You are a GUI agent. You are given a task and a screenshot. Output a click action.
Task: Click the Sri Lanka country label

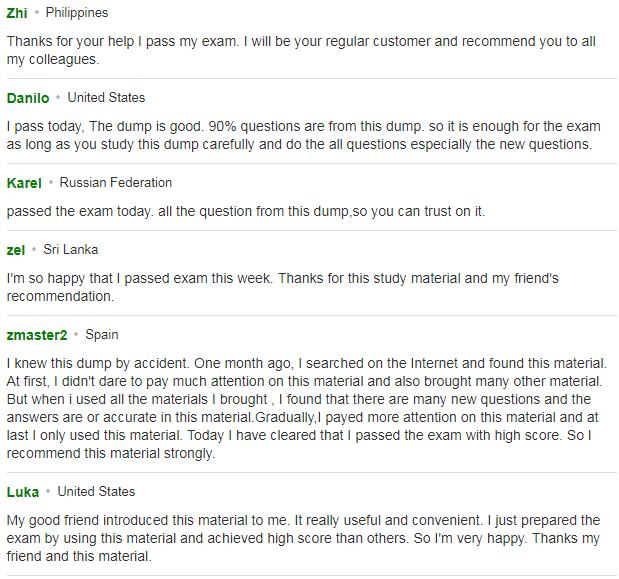coord(71,250)
